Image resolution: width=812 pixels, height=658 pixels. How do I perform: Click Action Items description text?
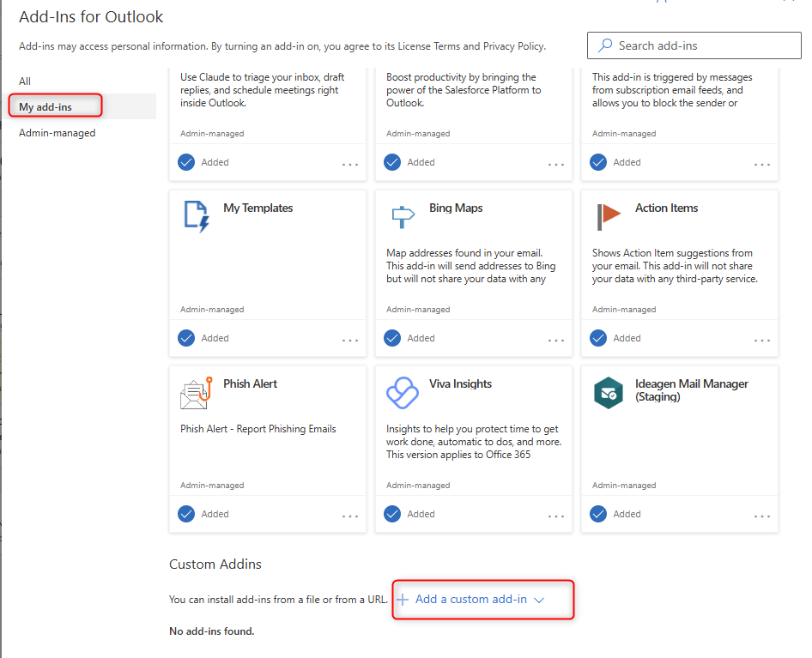675,266
